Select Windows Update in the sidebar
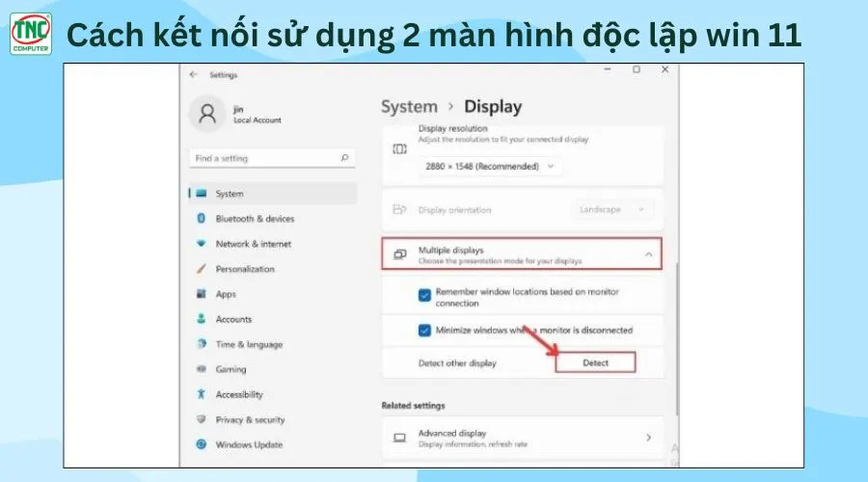Screen dimensions: 868x482 [x=272, y=444]
